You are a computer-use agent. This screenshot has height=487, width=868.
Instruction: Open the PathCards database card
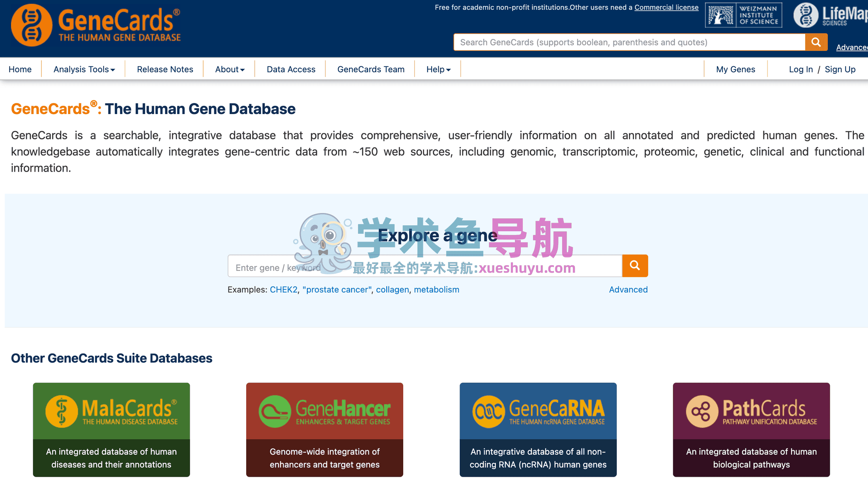coord(751,429)
